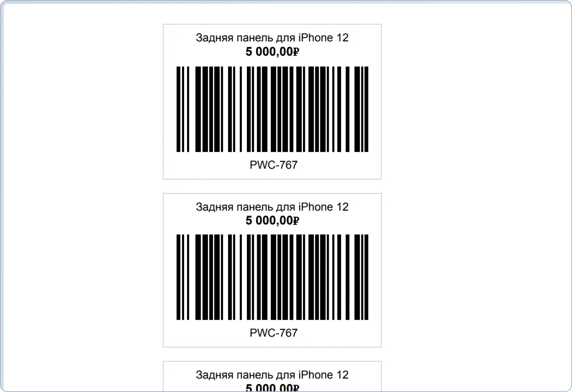This screenshot has width=572, height=392.
Task: Click the ruble sign in second label price
Action: tap(296, 221)
